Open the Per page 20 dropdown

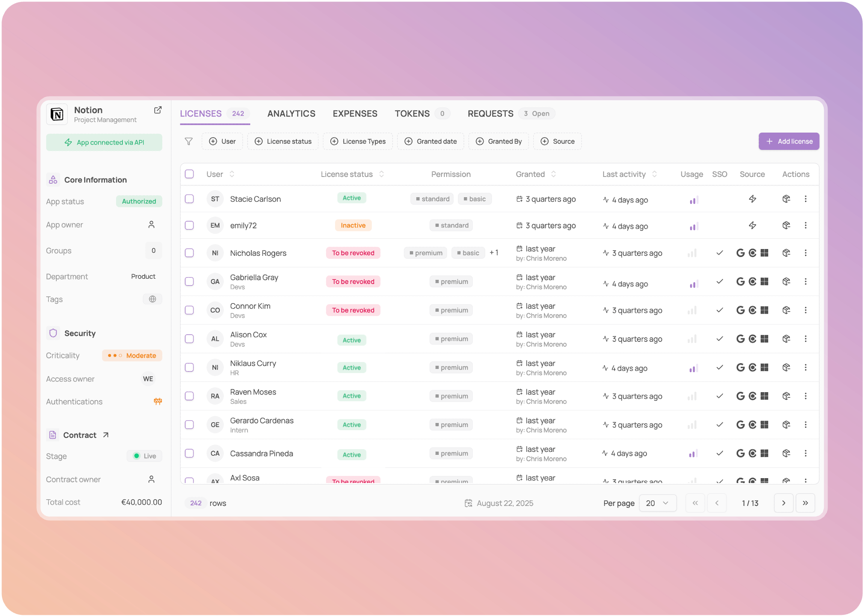pos(657,503)
